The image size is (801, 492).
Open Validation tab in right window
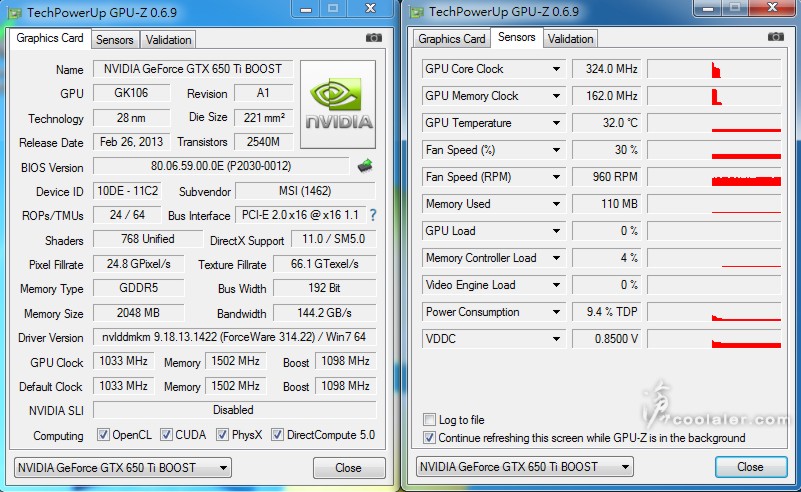(x=570, y=39)
